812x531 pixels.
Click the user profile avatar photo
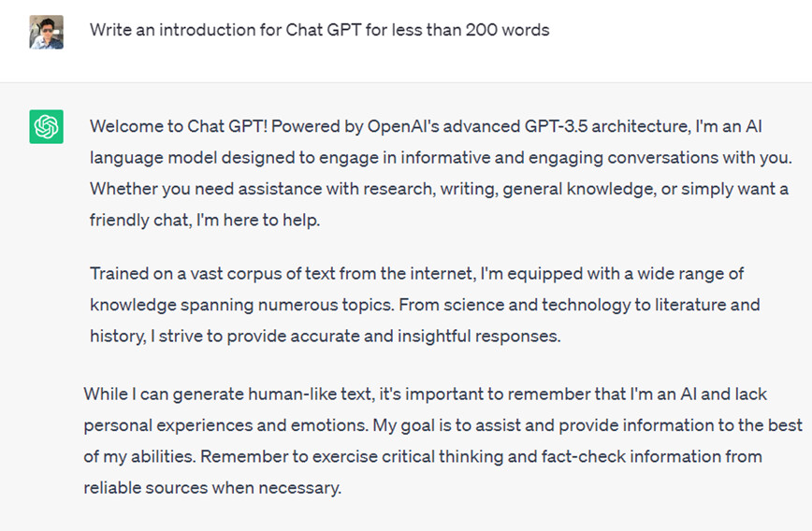pyautogui.click(x=47, y=32)
